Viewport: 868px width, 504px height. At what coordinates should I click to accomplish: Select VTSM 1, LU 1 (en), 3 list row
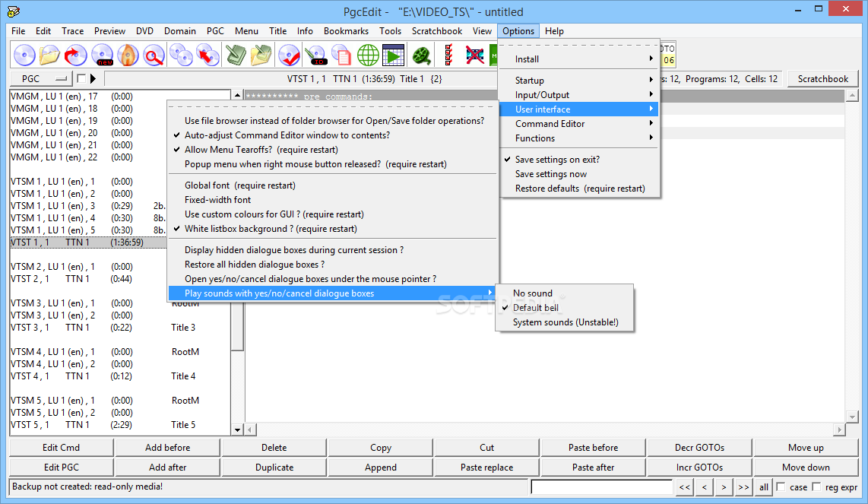tap(89, 206)
